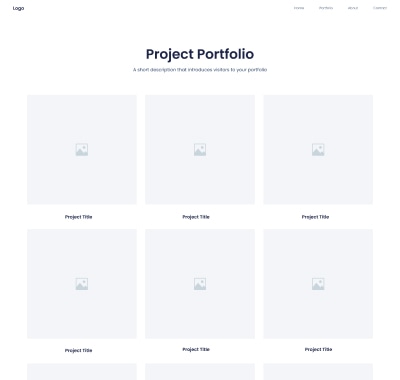Screen dimensions: 400x380
Task: Click the image icon in the second-row middle card
Action: (x=200, y=284)
